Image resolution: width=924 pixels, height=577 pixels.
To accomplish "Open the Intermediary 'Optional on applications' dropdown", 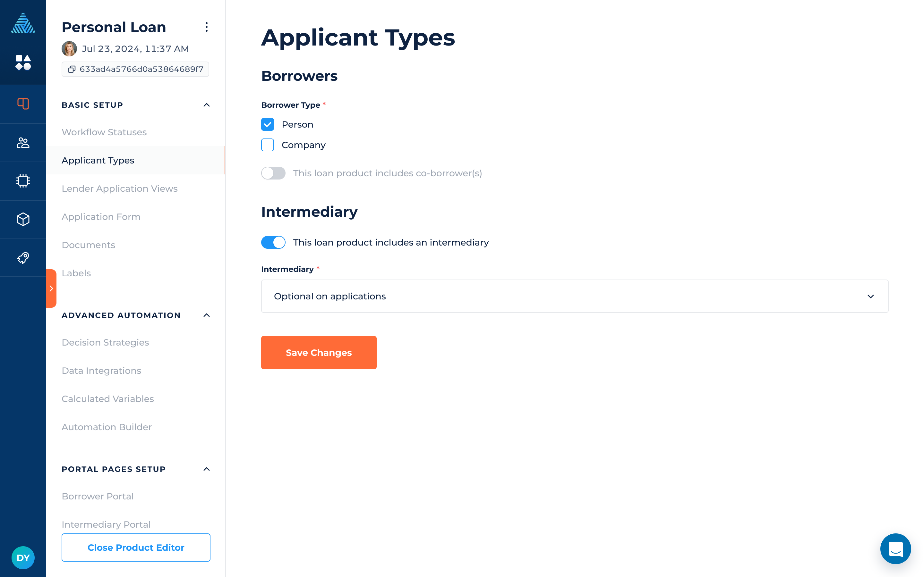I will point(574,297).
